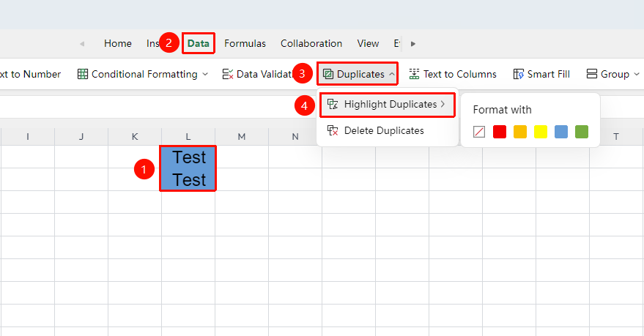Click the Duplicates toolbar icon
Screen dimensions: 644x336
[x=327, y=74]
